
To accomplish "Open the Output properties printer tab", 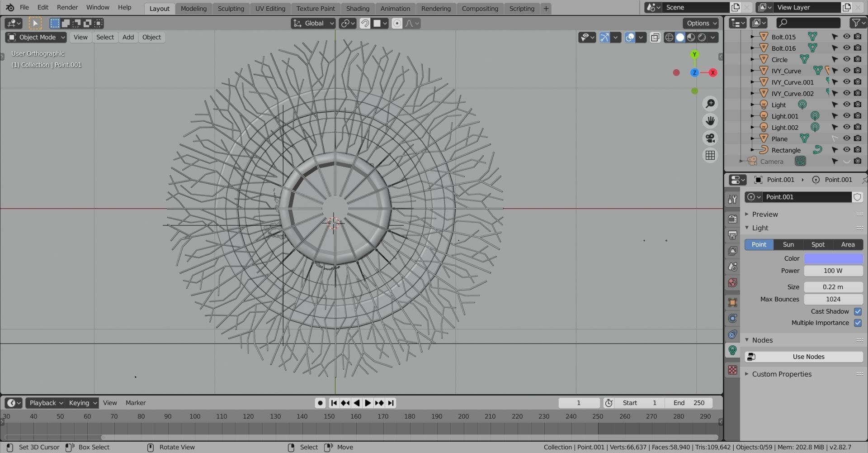I will (x=732, y=235).
